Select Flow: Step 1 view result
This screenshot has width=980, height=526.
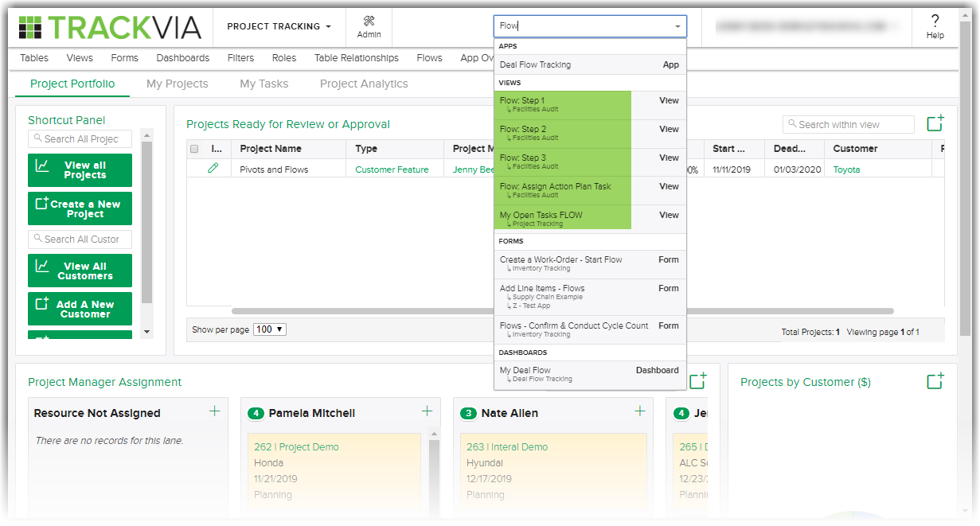590,104
